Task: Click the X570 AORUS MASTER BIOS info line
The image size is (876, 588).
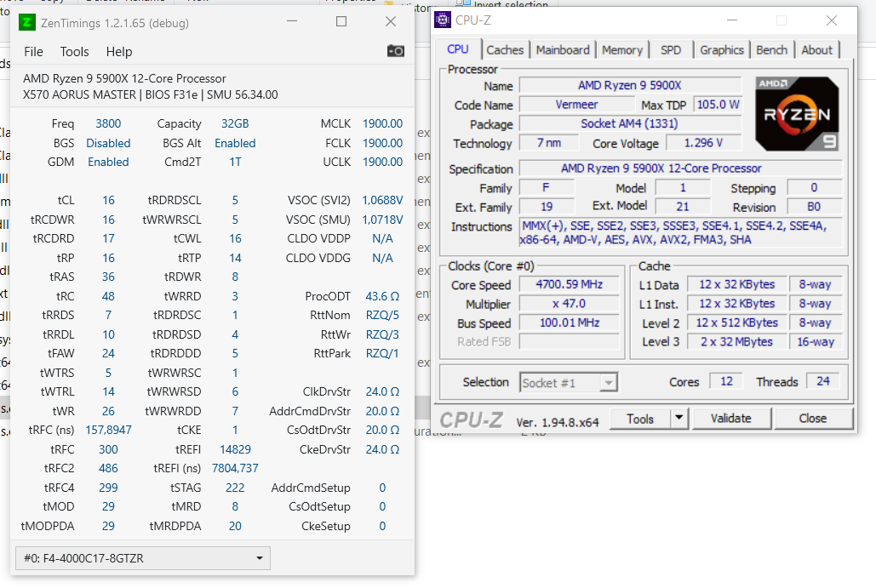Action: [151, 94]
